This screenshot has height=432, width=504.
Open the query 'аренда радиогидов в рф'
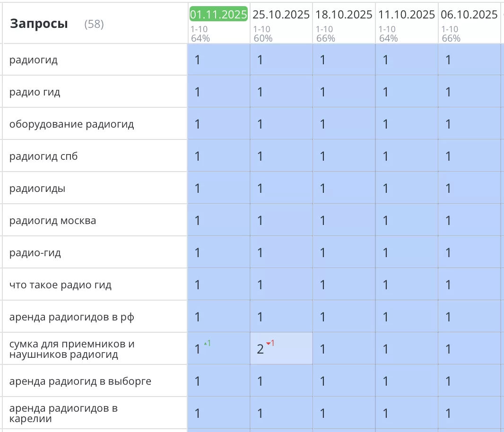click(x=71, y=317)
